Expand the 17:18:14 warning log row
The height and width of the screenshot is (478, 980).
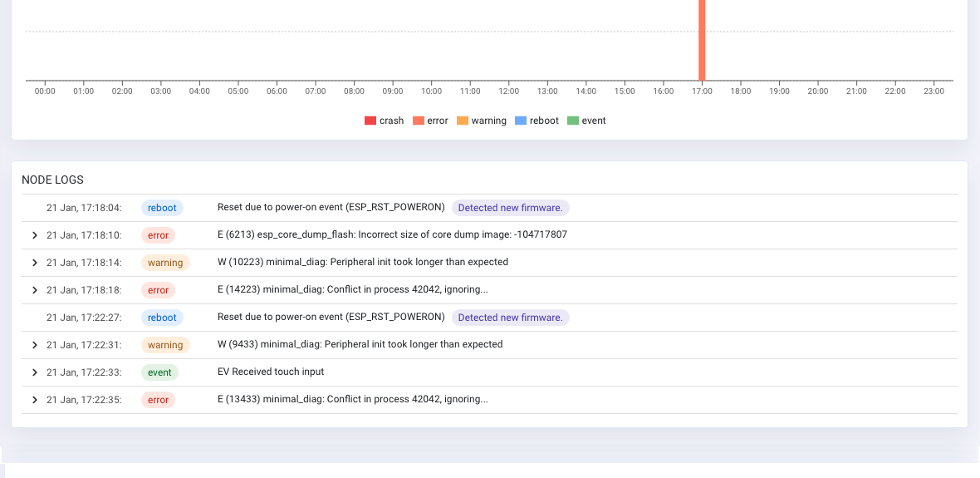point(34,263)
